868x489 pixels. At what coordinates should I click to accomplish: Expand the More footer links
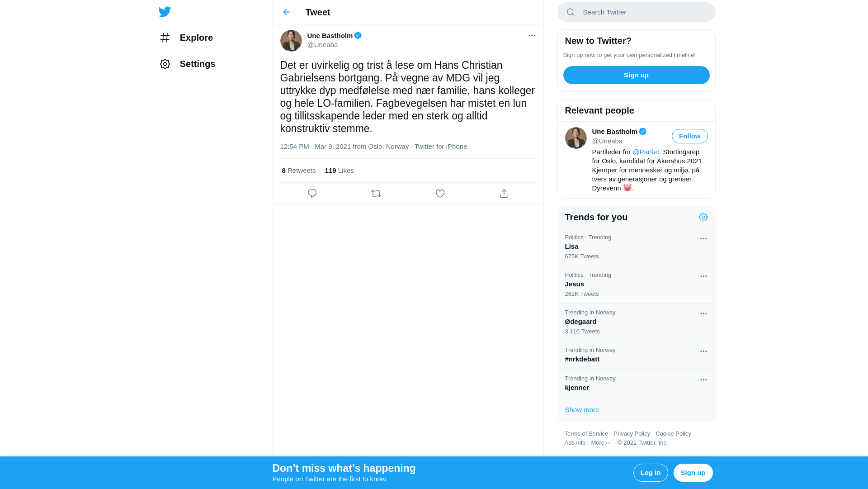pos(601,443)
